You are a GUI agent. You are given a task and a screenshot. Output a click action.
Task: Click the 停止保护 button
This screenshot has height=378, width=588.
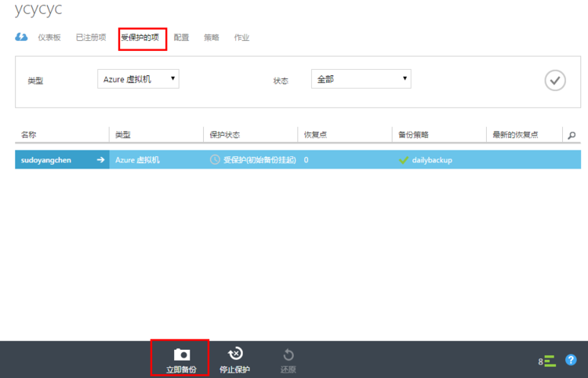[234, 360]
